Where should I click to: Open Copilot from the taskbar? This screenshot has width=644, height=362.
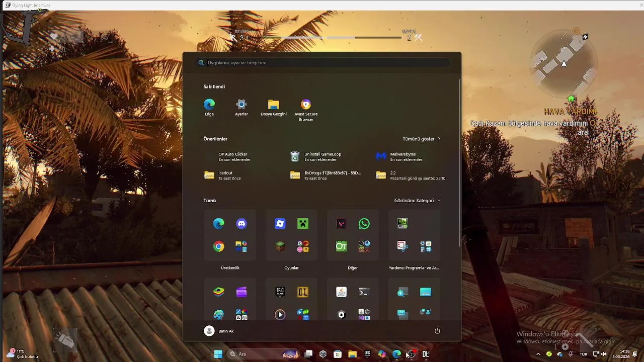[x=382, y=354]
